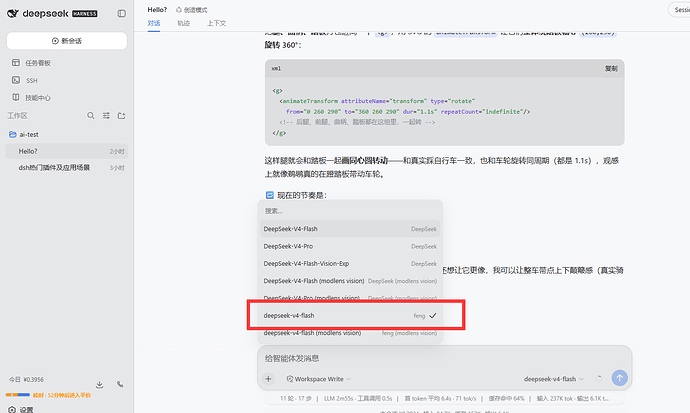This screenshot has height=413, width=690.
Task: Click the SSH terminal icon
Action: point(16,80)
